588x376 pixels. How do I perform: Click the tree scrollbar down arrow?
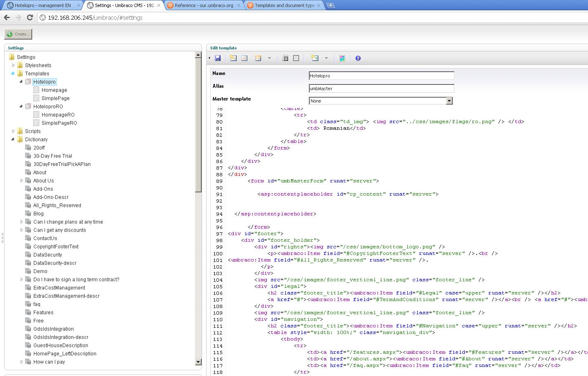coord(198,362)
